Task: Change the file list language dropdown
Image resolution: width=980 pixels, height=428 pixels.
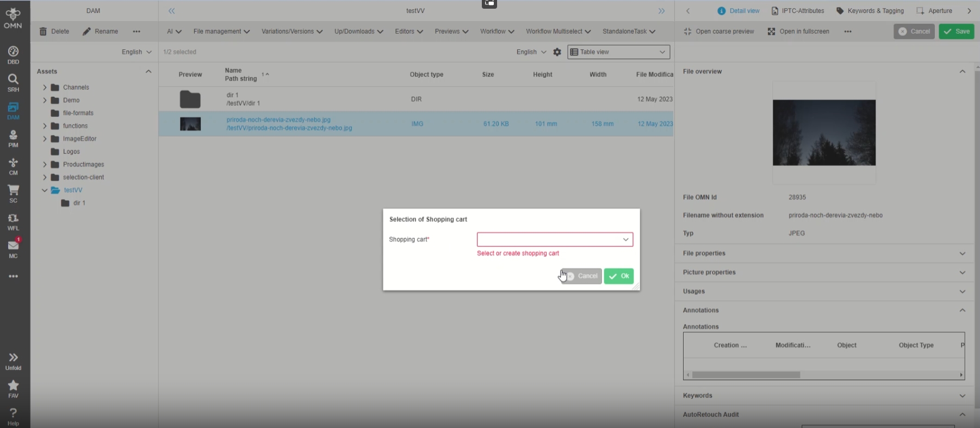Action: 531,52
